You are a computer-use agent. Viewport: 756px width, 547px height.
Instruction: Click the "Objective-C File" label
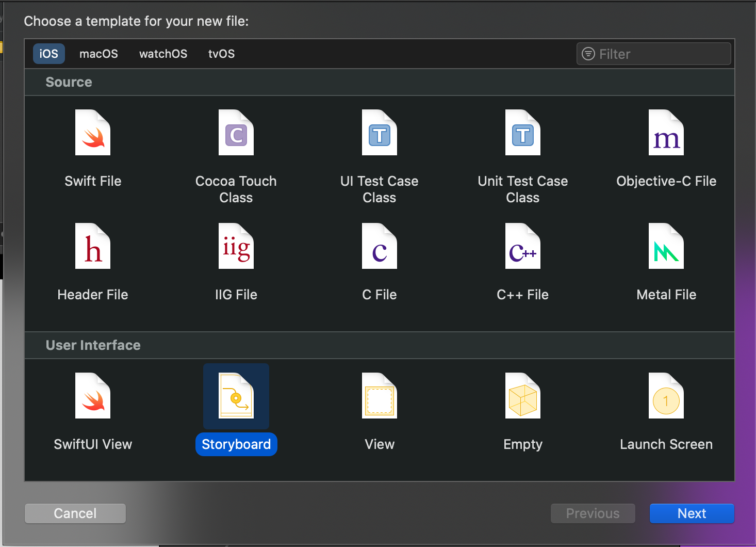click(x=666, y=181)
